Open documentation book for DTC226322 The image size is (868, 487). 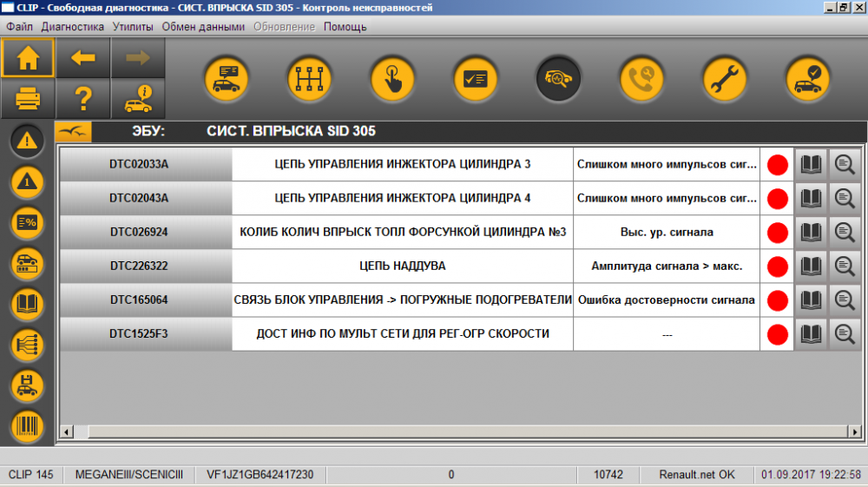811,267
